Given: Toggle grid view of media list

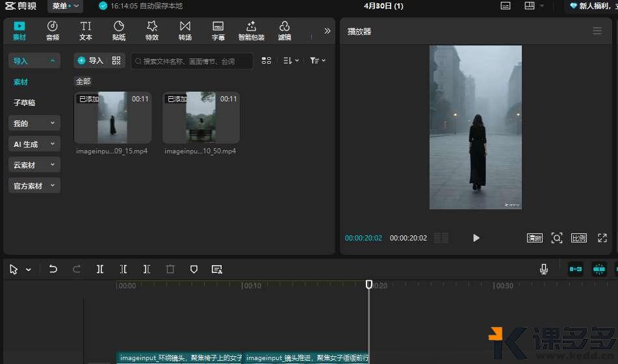Looking at the screenshot, I should [x=266, y=60].
